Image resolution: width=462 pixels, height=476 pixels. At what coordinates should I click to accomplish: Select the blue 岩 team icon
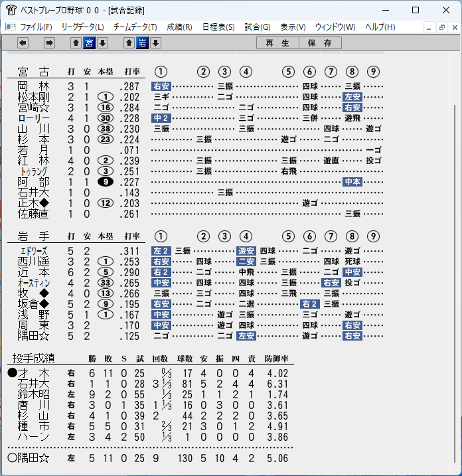click(x=142, y=42)
